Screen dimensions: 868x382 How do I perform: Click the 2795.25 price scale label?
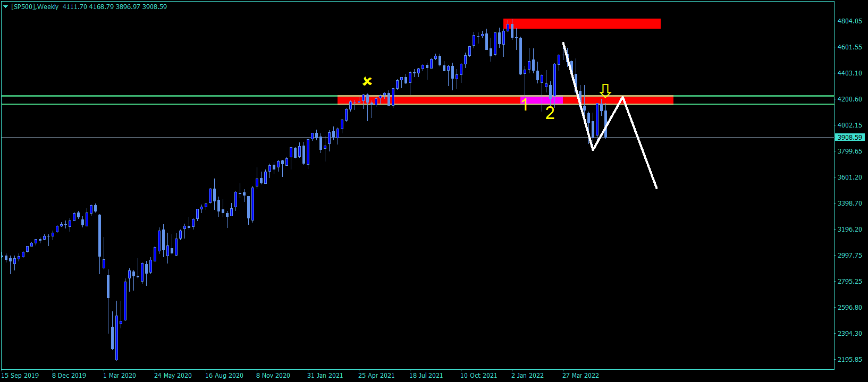click(x=849, y=282)
